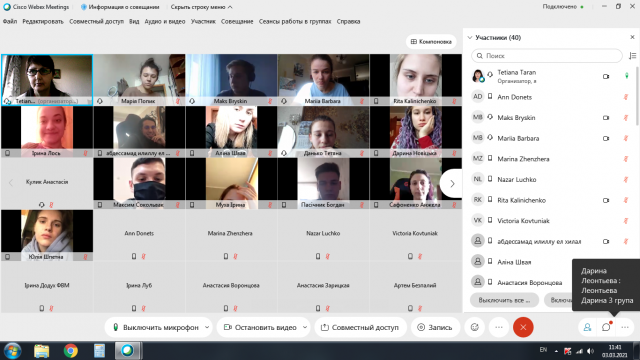The image size is (640, 360).
Task: Open more options in control bar
Action: tap(499, 327)
